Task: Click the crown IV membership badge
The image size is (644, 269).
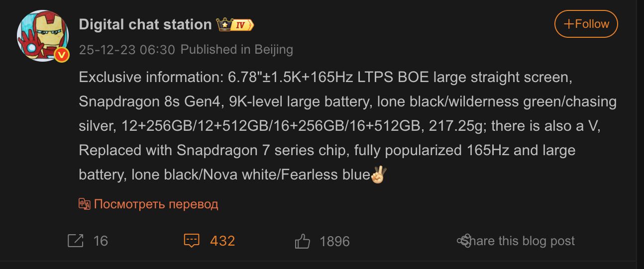Action: (x=235, y=24)
